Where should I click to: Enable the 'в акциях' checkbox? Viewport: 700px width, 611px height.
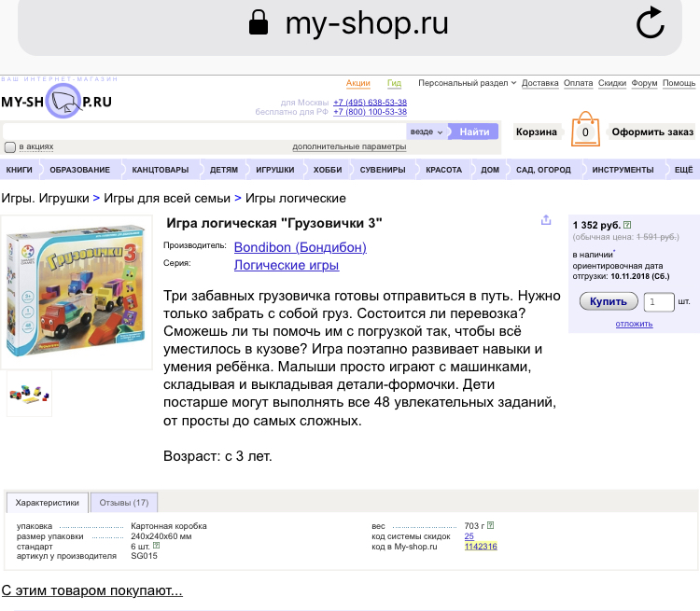click(x=10, y=146)
